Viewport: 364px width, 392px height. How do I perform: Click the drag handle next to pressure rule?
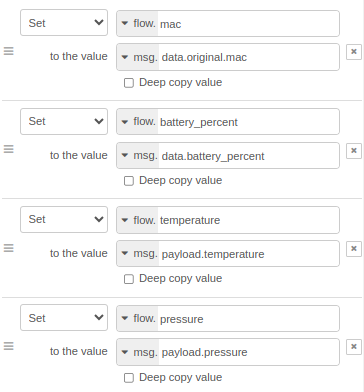click(9, 346)
